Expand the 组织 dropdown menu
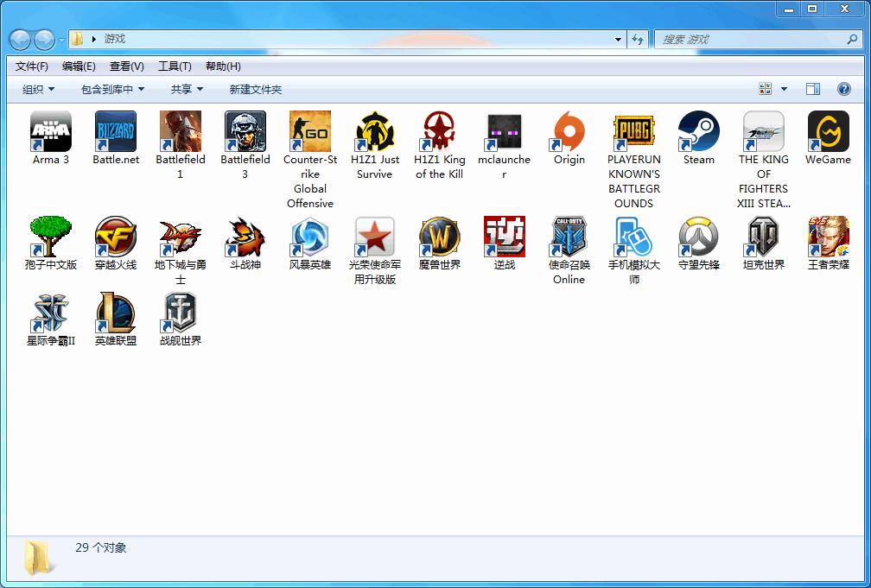This screenshot has height=588, width=871. tap(38, 89)
